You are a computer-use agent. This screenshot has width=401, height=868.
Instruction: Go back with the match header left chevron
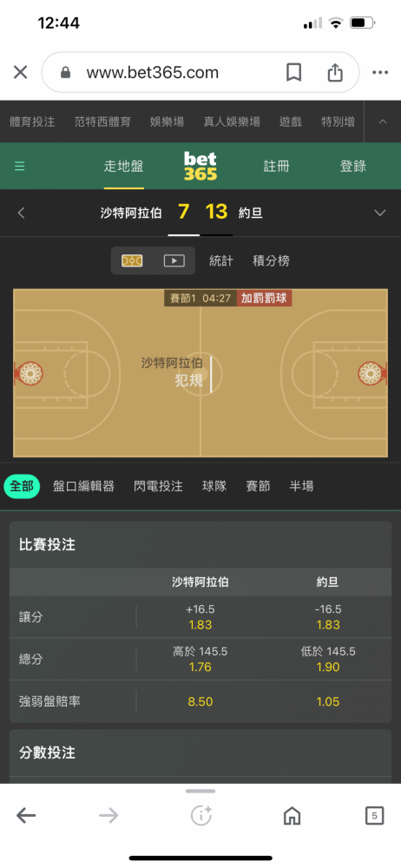pyautogui.click(x=21, y=213)
